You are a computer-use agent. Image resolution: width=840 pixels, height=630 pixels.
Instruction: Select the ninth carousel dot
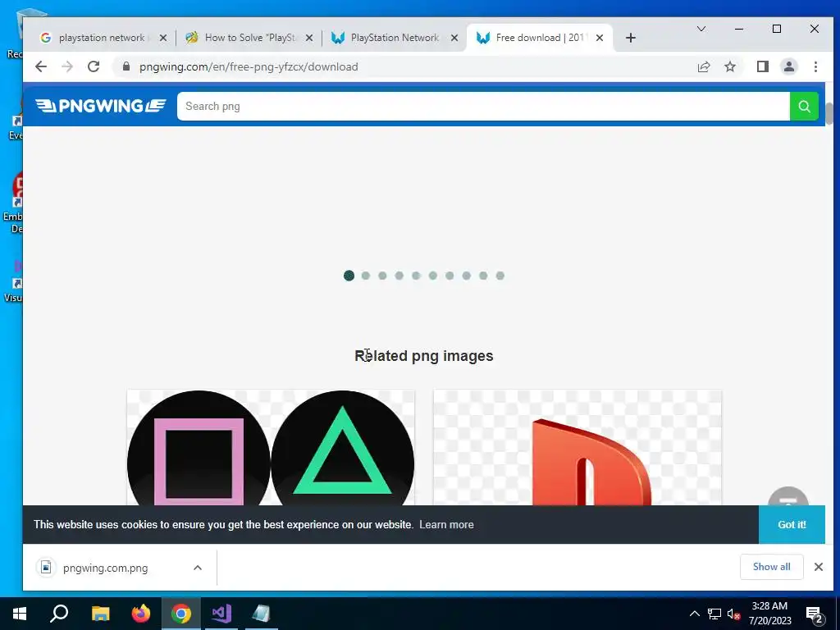[x=483, y=276]
